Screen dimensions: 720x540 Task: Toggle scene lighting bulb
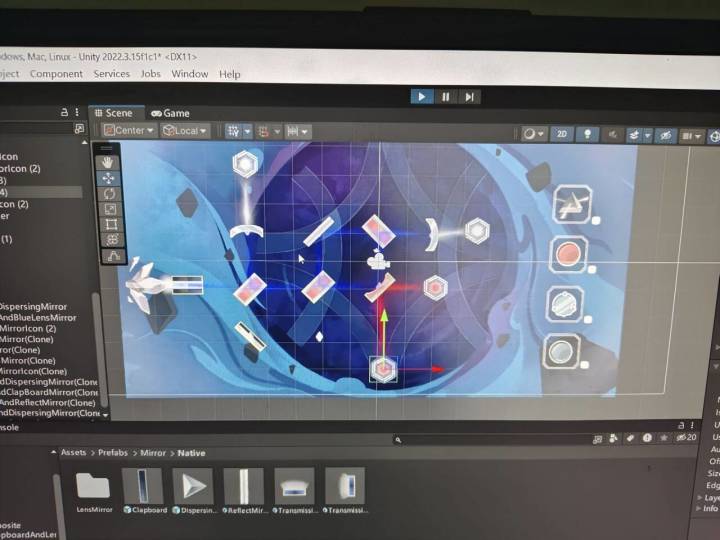click(587, 134)
